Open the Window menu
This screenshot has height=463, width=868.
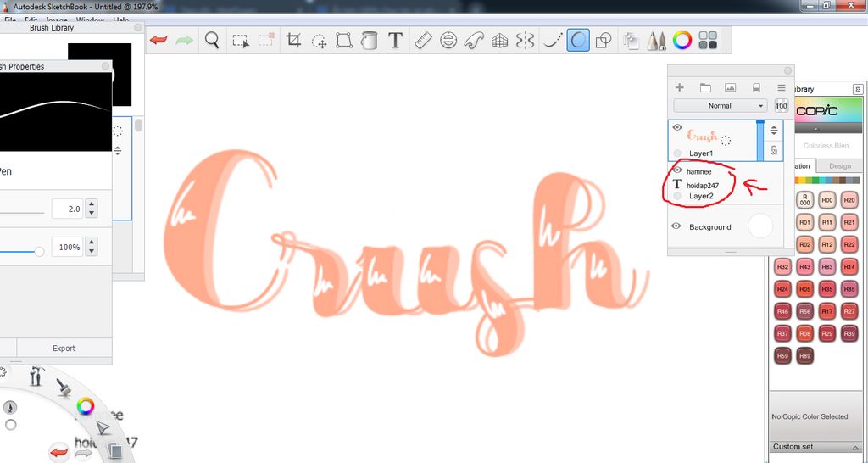click(x=90, y=20)
